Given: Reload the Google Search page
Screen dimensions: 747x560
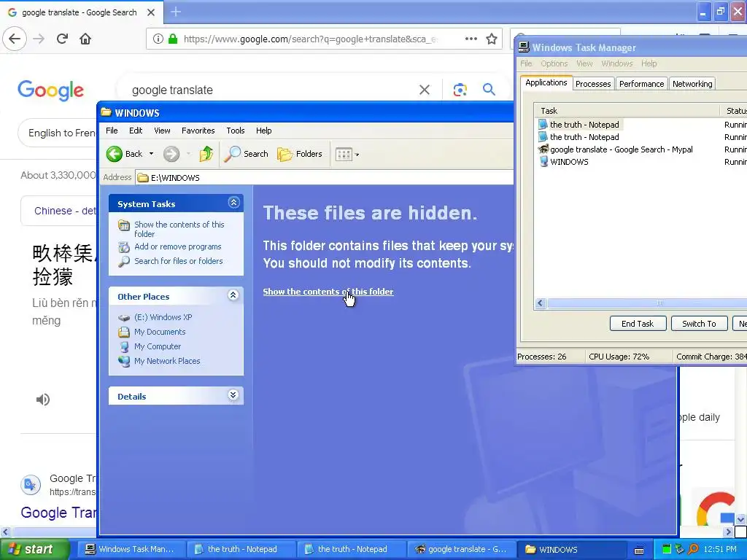Looking at the screenshot, I should pos(62,39).
